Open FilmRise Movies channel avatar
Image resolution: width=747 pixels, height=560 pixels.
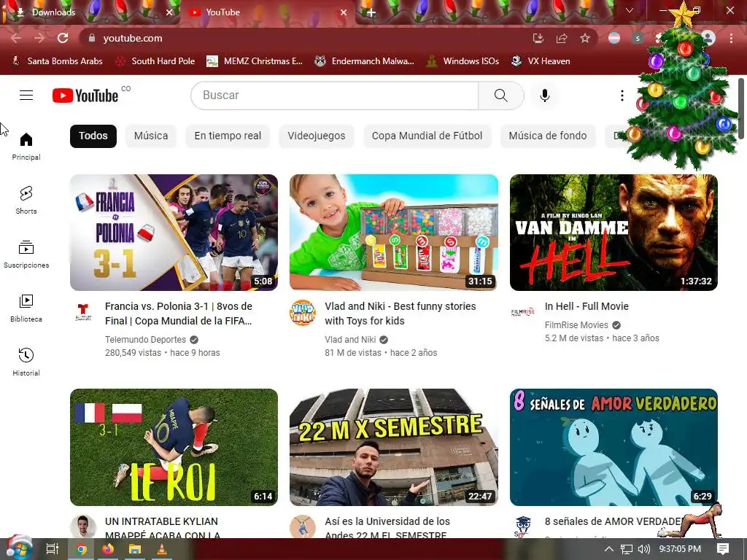(522, 312)
